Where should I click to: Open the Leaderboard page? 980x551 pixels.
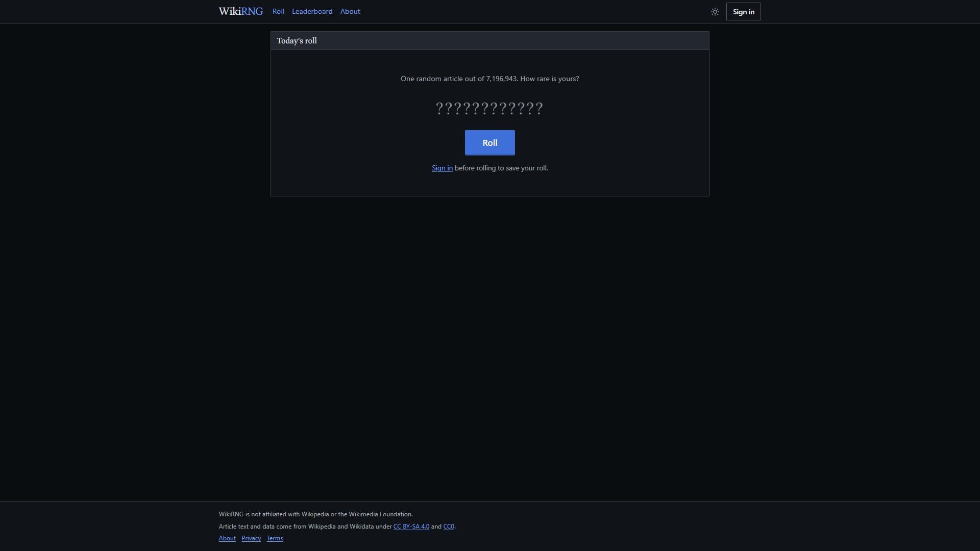[x=312, y=11]
